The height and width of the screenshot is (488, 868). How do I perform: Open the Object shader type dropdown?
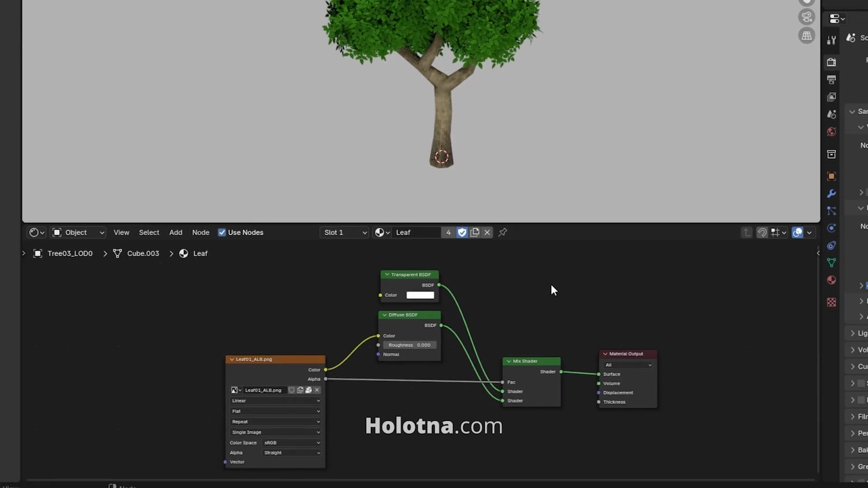(x=78, y=232)
